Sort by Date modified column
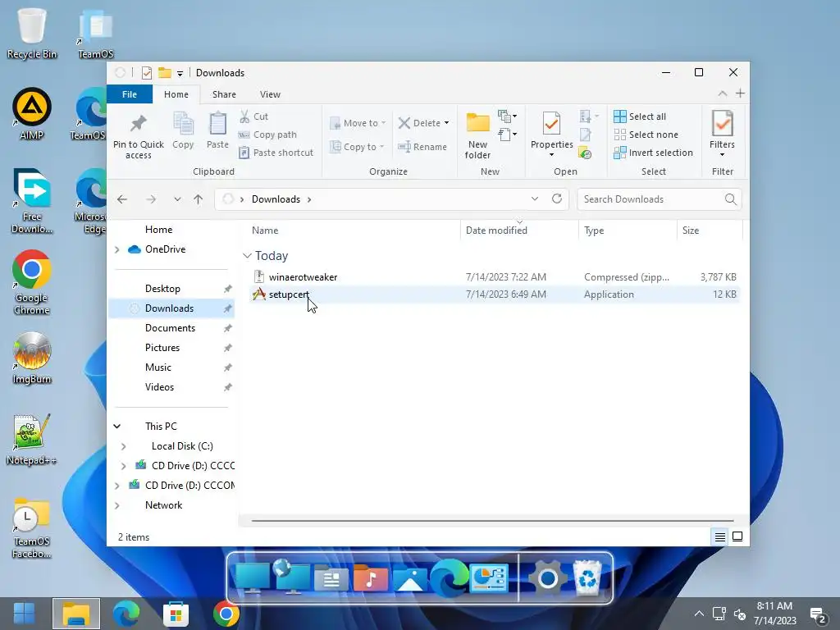 (x=519, y=231)
